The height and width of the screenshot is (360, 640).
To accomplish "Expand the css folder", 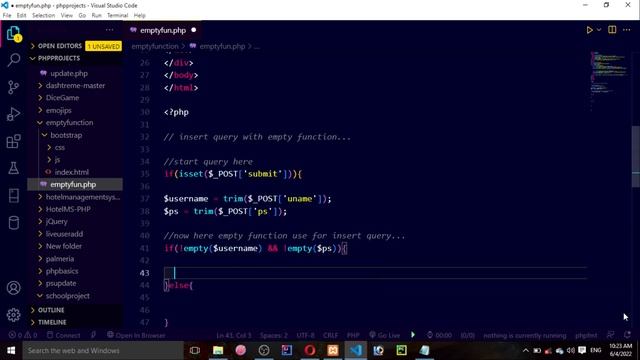I will (60, 147).
